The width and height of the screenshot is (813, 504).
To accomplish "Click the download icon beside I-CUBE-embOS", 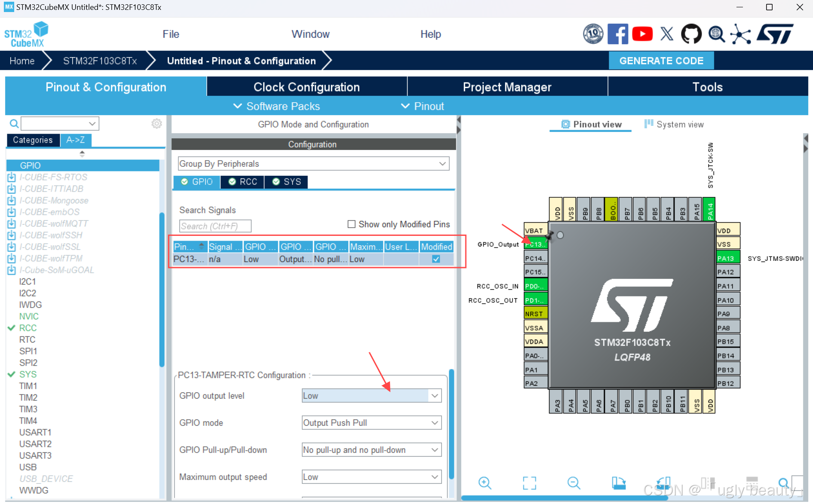I will [x=12, y=212].
